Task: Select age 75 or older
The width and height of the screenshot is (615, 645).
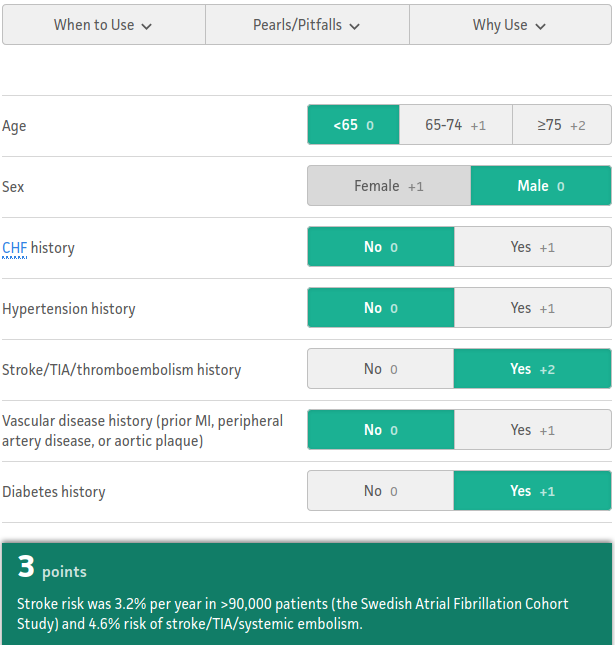Action: (x=562, y=125)
